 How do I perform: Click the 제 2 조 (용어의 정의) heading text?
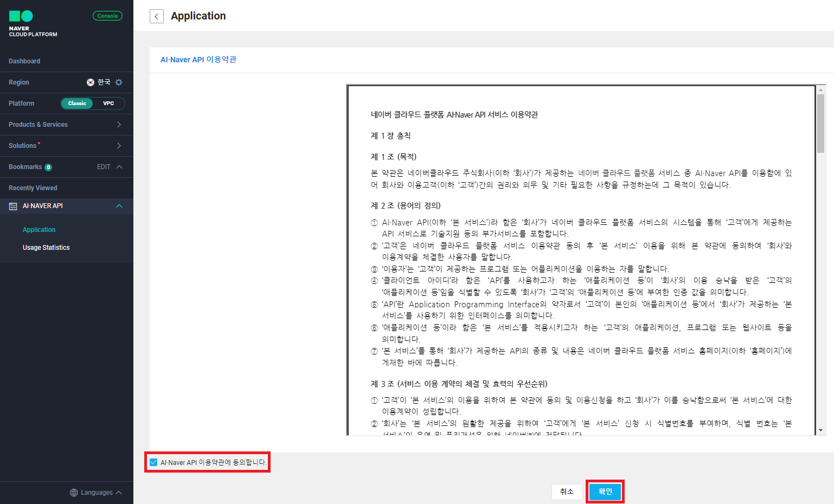coord(406,205)
